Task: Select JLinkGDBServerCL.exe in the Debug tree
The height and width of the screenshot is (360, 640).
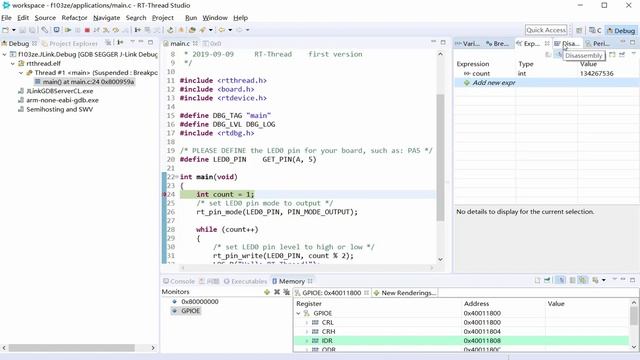Action: click(60, 91)
